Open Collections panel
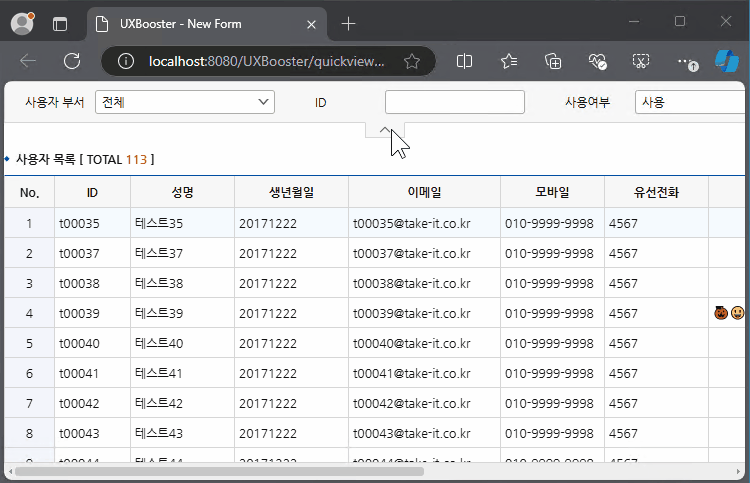 coord(553,61)
